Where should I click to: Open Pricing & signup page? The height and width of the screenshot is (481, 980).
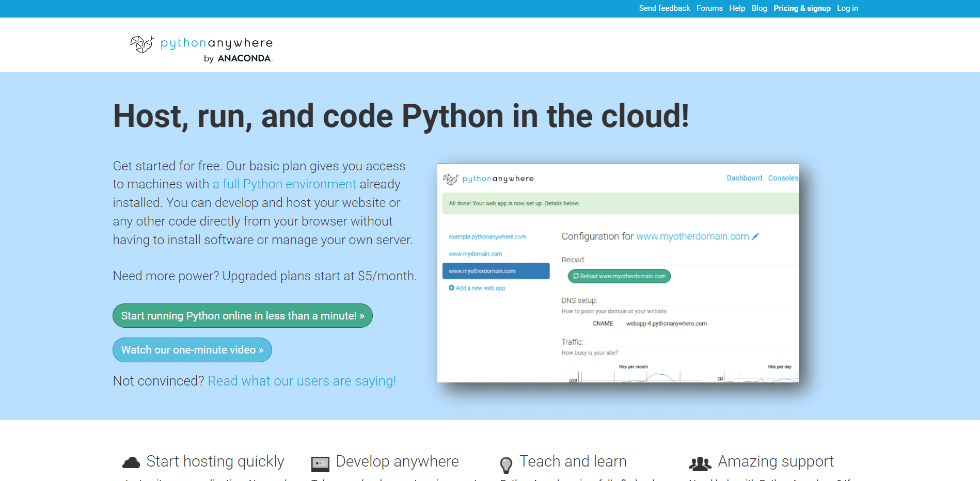(801, 8)
